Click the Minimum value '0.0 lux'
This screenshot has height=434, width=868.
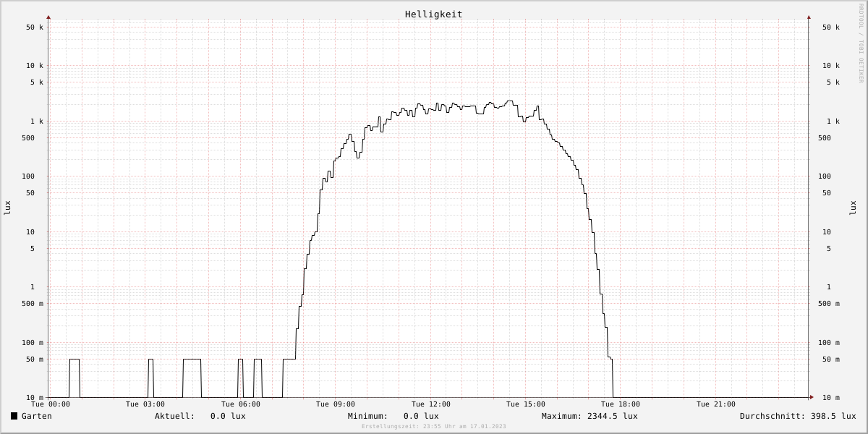click(421, 416)
